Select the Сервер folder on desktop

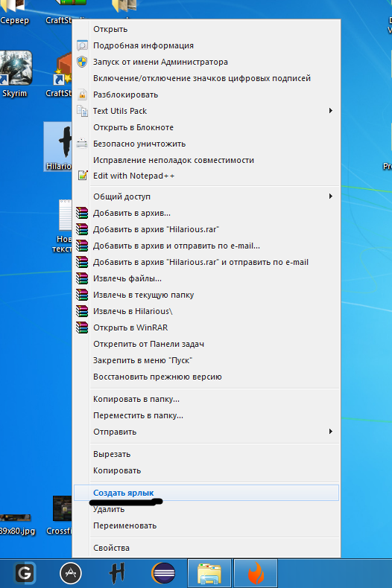pos(14,13)
